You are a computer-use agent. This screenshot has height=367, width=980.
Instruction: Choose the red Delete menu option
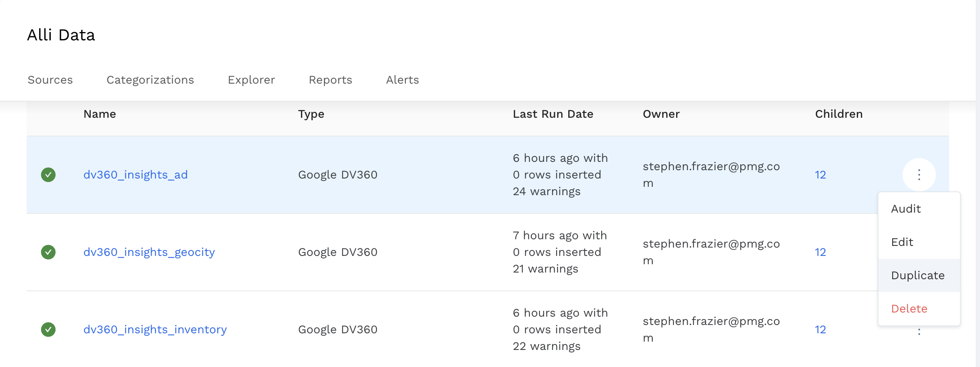coord(909,309)
